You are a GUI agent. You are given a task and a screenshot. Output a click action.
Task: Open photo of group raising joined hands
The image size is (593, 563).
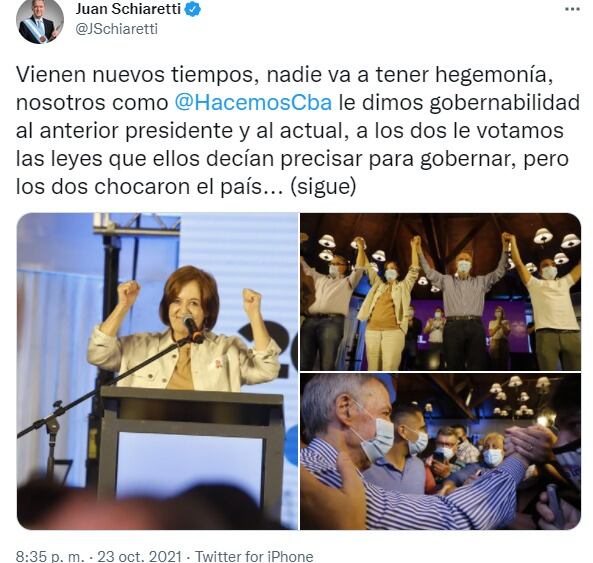[441, 292]
